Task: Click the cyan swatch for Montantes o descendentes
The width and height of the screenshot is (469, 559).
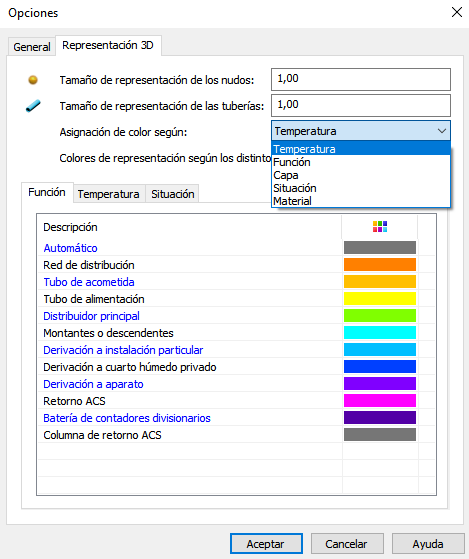Action: pyautogui.click(x=380, y=333)
